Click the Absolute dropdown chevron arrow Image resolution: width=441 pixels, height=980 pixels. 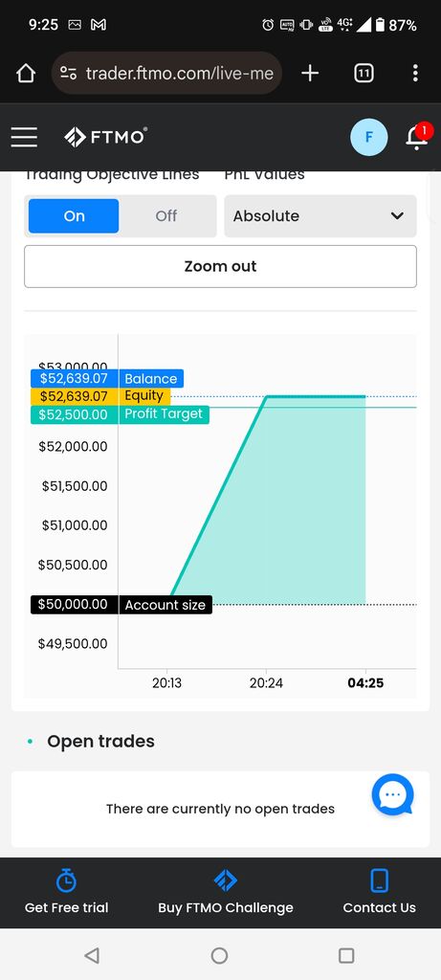click(x=397, y=216)
